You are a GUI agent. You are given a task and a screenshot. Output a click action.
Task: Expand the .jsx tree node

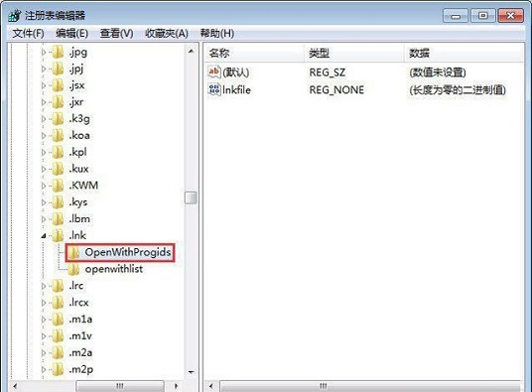44,85
